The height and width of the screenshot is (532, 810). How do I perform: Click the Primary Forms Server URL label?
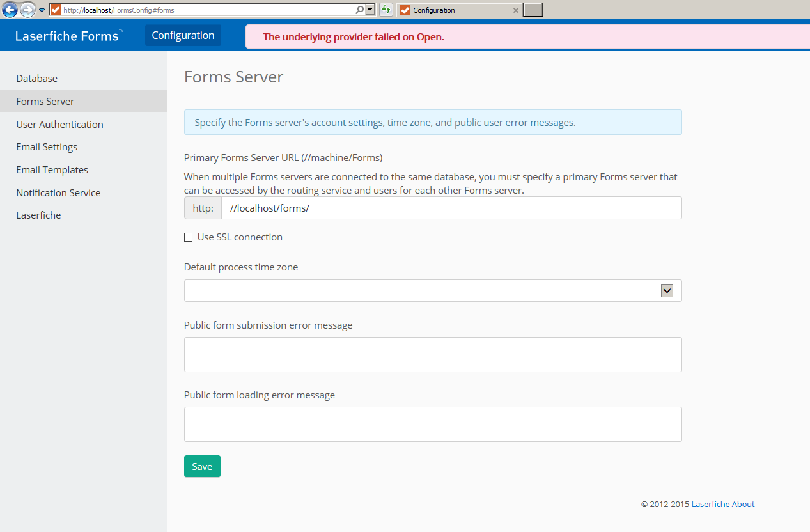point(283,157)
